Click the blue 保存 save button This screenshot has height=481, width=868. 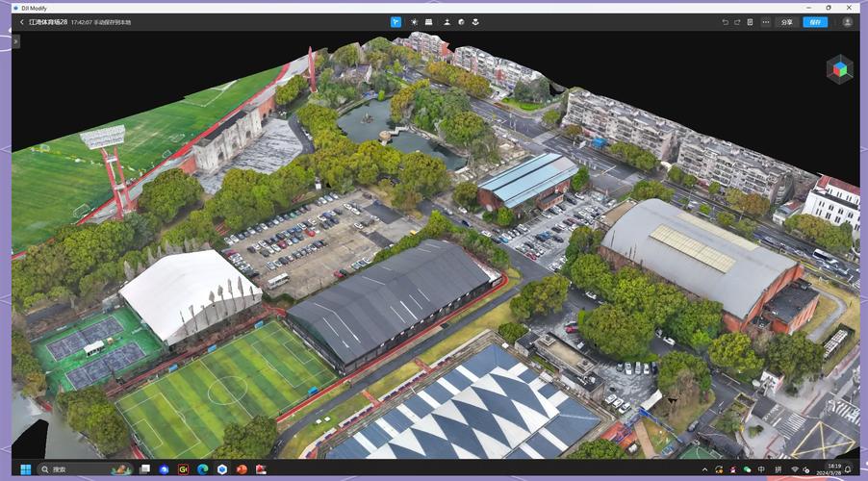(815, 22)
